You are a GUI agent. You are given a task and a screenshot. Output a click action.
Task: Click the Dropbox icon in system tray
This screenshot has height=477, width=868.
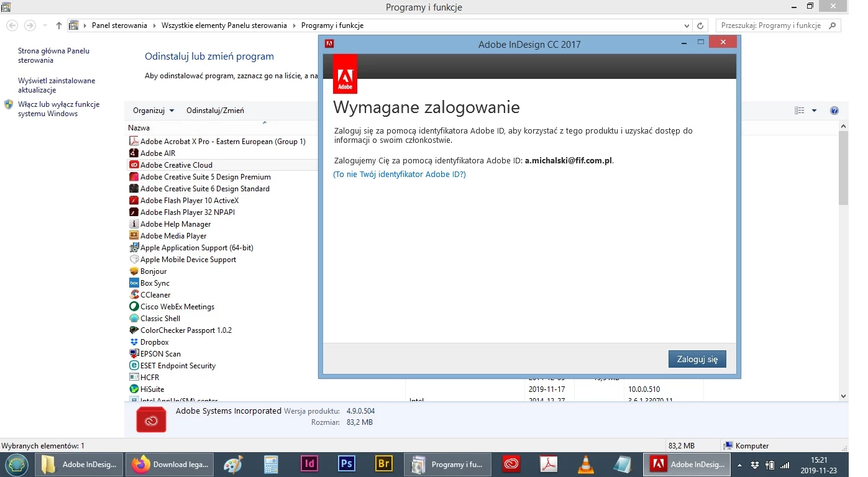(x=754, y=465)
